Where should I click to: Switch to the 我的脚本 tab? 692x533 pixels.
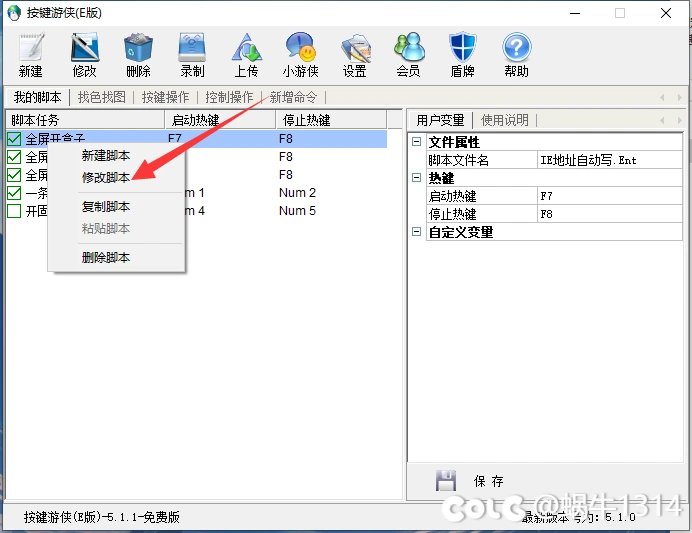(37, 97)
